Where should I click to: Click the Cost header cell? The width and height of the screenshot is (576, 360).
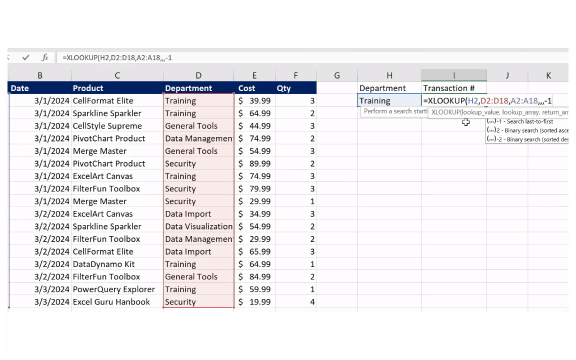tap(254, 88)
